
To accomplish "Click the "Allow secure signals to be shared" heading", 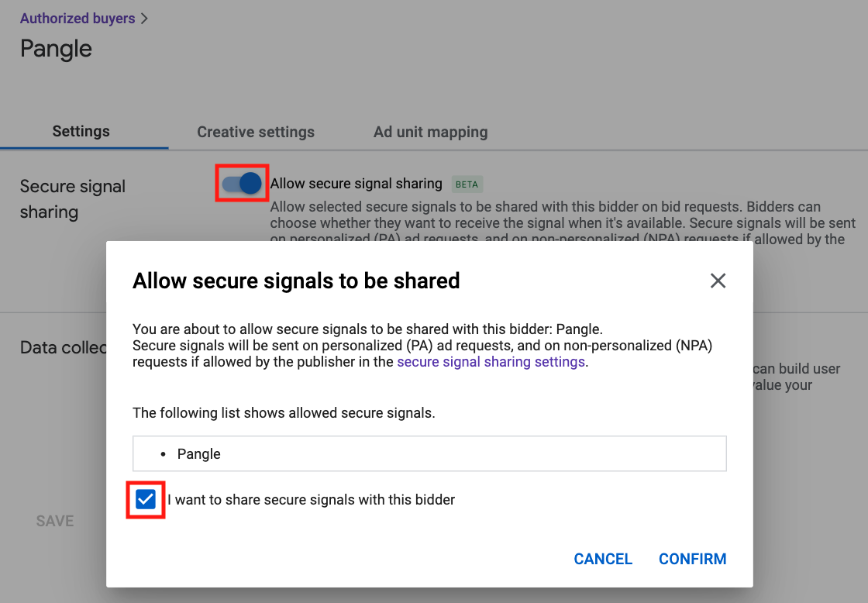I will [x=296, y=281].
